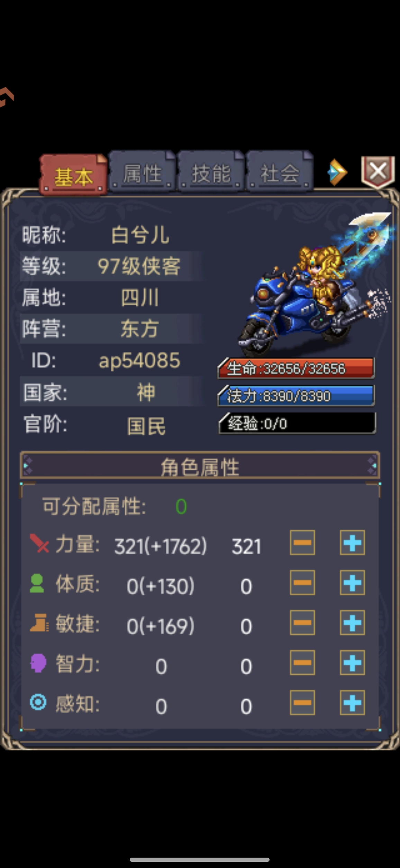The height and width of the screenshot is (868, 400).
Task: Add a point to 智力
Action: (352, 663)
